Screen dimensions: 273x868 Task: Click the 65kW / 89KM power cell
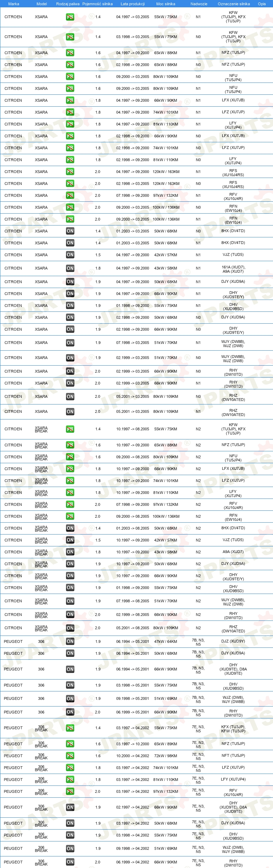(166, 744)
